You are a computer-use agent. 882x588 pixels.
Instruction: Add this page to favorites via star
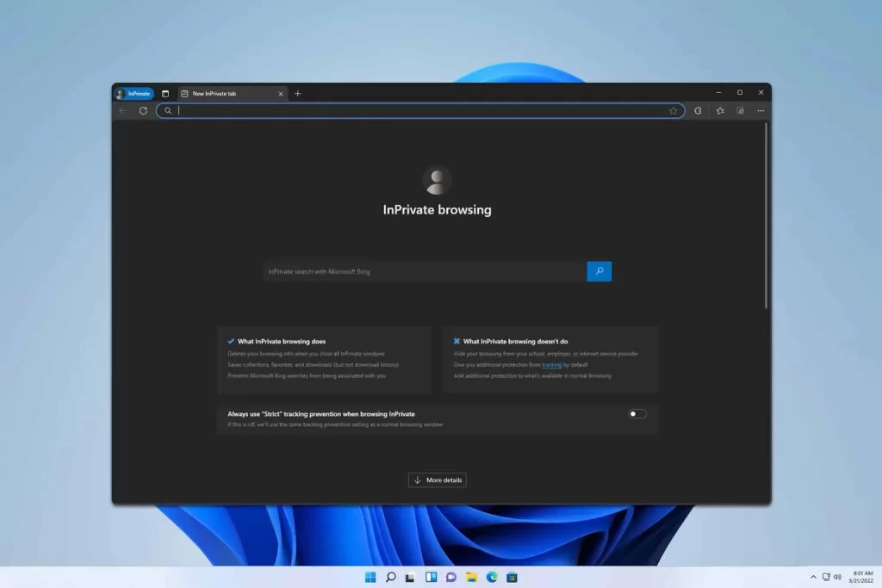coord(673,110)
